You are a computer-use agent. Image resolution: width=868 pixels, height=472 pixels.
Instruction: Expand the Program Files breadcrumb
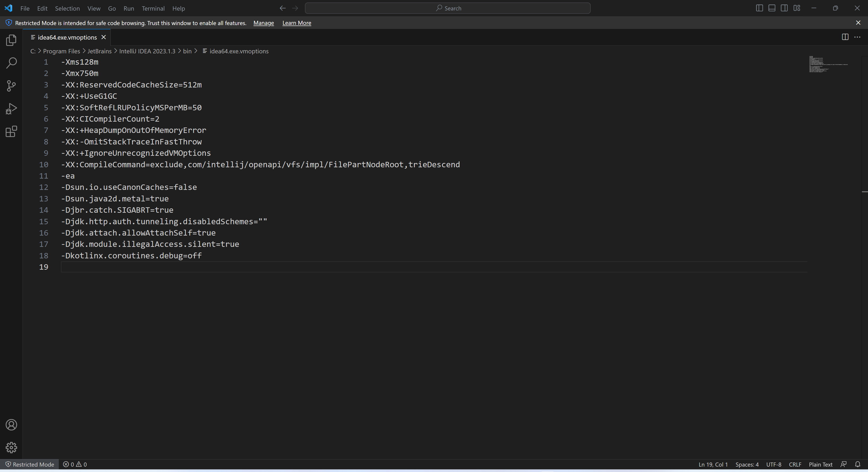coord(61,51)
